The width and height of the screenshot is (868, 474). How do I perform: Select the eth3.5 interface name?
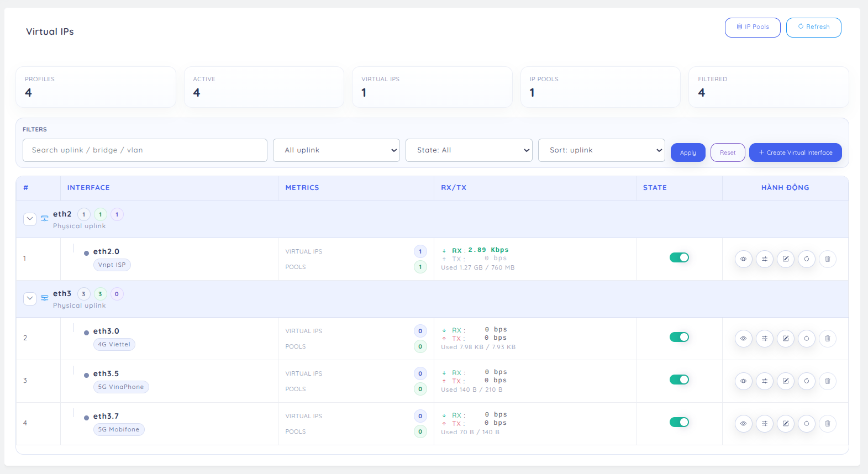[106, 374]
